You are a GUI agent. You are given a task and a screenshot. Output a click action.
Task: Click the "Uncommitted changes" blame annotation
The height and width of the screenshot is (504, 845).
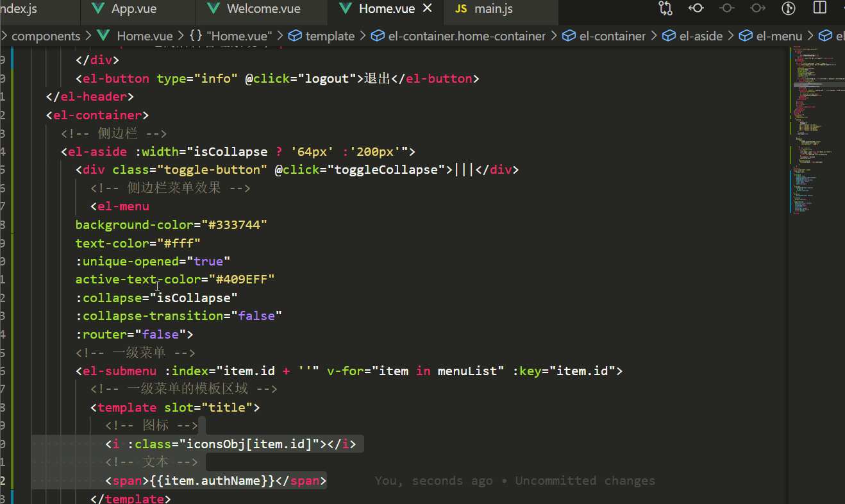585,481
